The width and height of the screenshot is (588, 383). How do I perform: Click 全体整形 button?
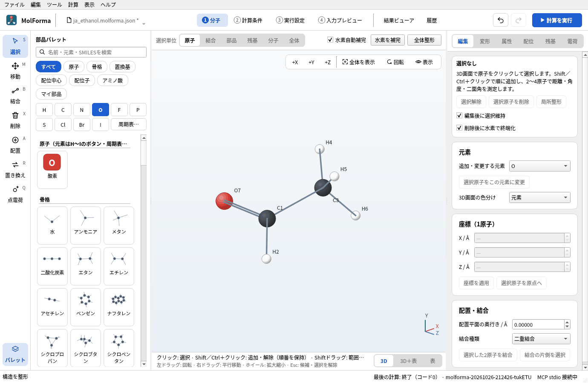point(424,40)
